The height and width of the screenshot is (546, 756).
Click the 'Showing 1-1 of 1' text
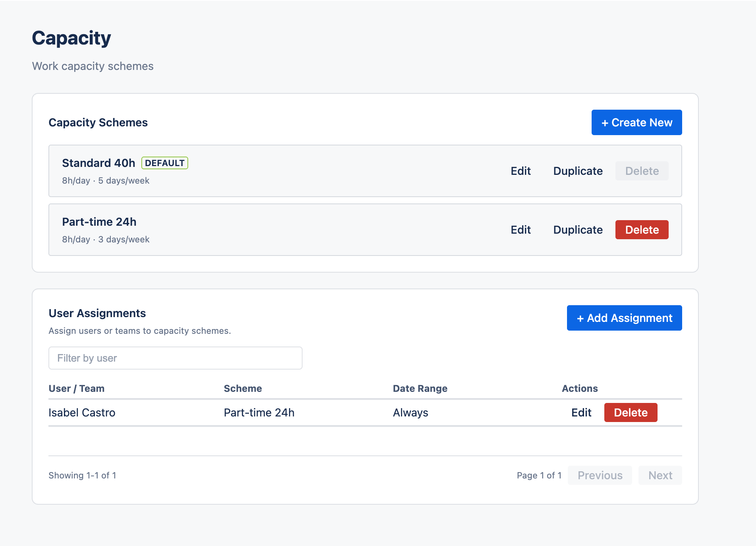click(82, 475)
